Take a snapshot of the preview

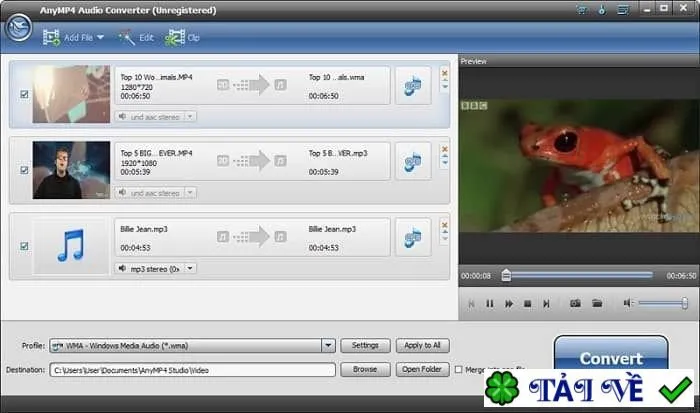pyautogui.click(x=575, y=304)
